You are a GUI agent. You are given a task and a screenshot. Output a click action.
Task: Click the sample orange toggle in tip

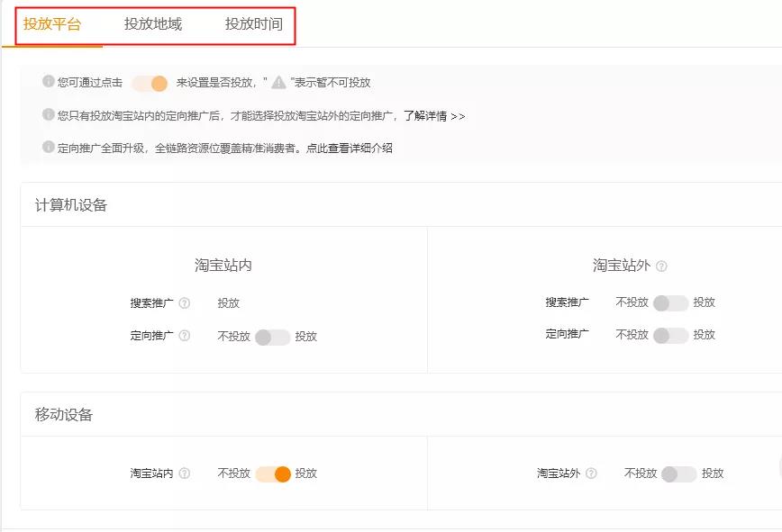click(x=150, y=83)
